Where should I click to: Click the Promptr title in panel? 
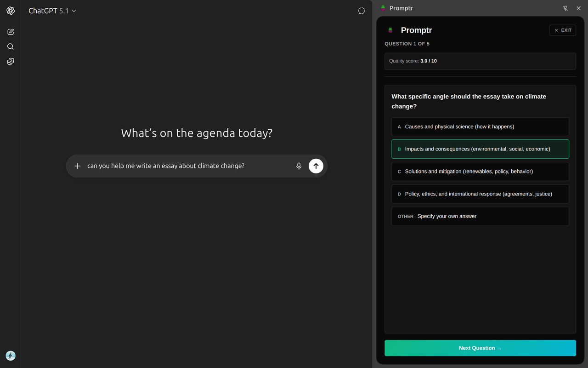pos(416,30)
